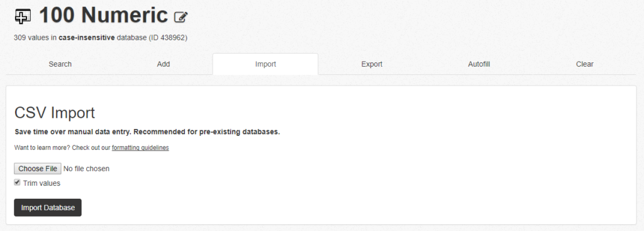Viewport: 644px width, 231px height.
Task: Click the Import Database button
Action: pos(48,208)
